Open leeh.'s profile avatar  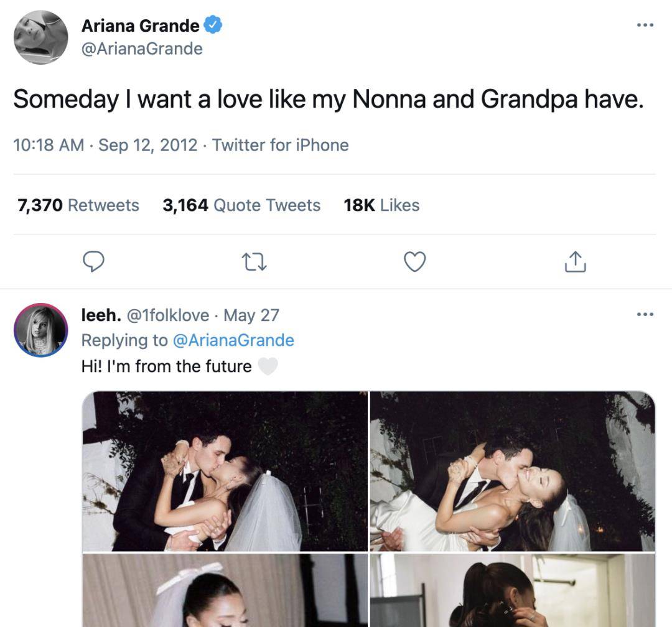(x=40, y=330)
